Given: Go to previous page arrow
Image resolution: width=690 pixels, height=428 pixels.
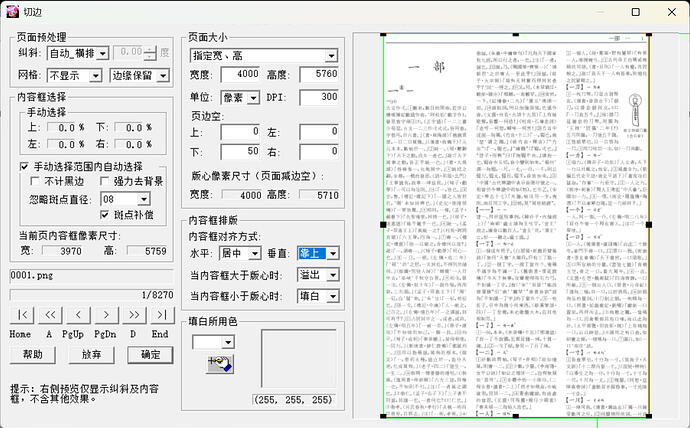Looking at the screenshot, I should coord(78,315).
